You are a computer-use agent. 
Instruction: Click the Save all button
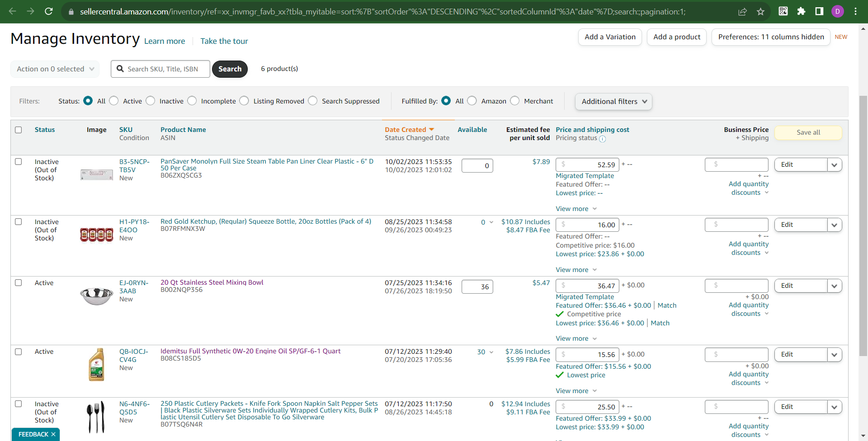(808, 132)
